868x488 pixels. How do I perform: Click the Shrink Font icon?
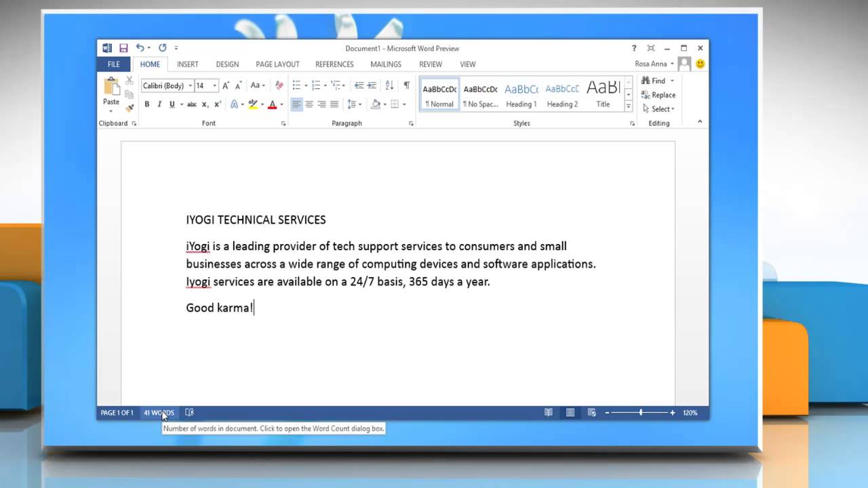click(238, 86)
